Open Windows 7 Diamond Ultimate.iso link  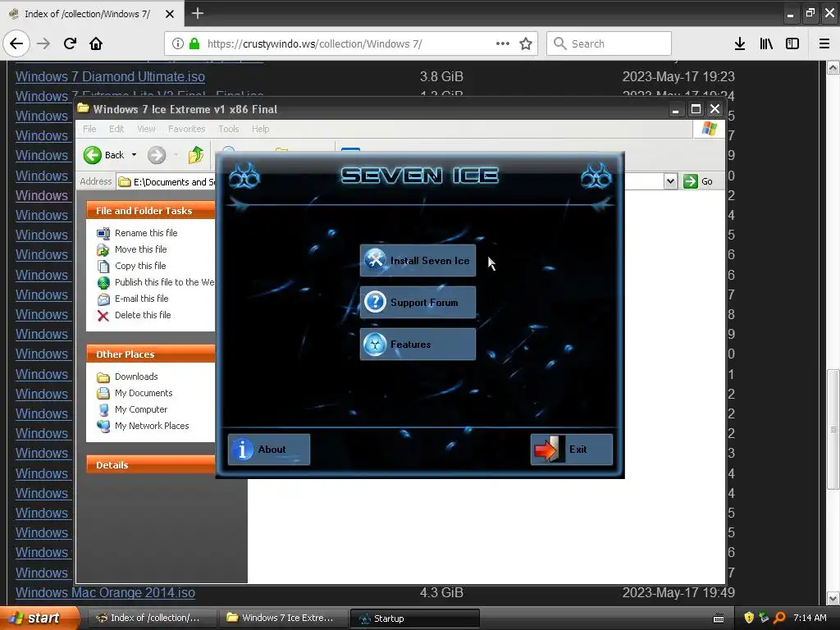click(x=111, y=76)
